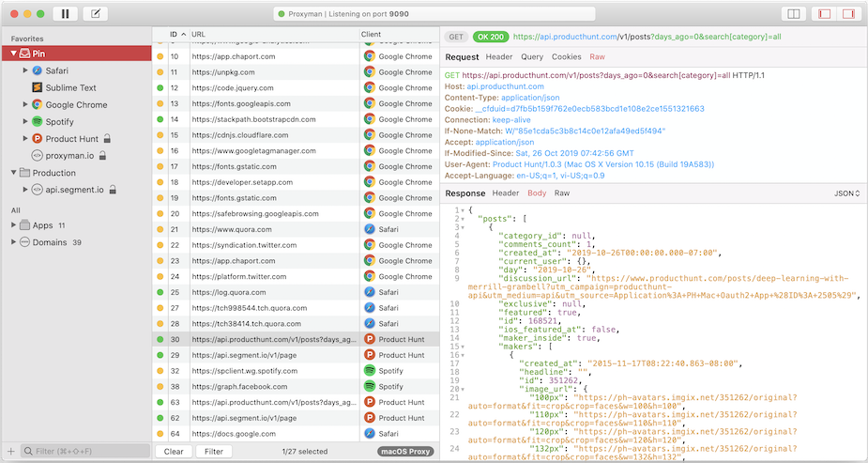Open the request Query tab
This screenshot has height=463, width=868.
click(x=532, y=56)
